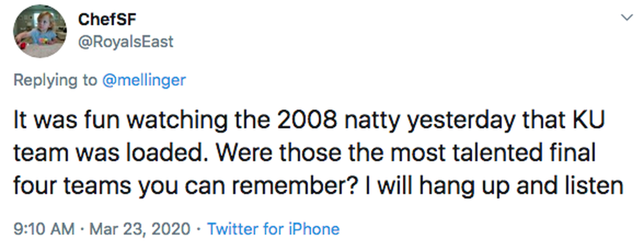
Task: Open the ChefSF display name
Action: (107, 19)
